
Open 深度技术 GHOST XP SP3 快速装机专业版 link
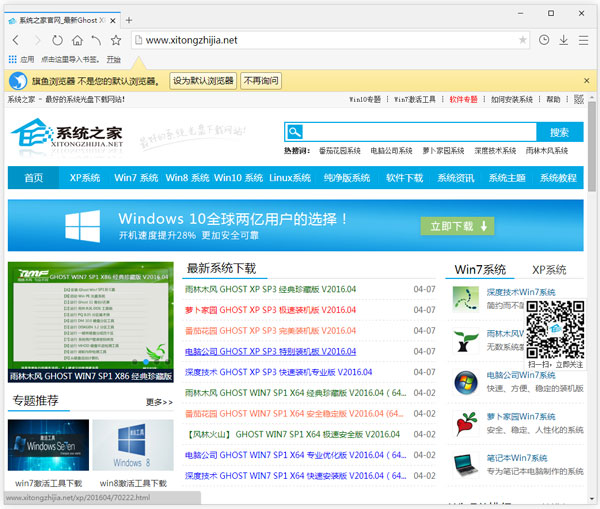(278, 372)
